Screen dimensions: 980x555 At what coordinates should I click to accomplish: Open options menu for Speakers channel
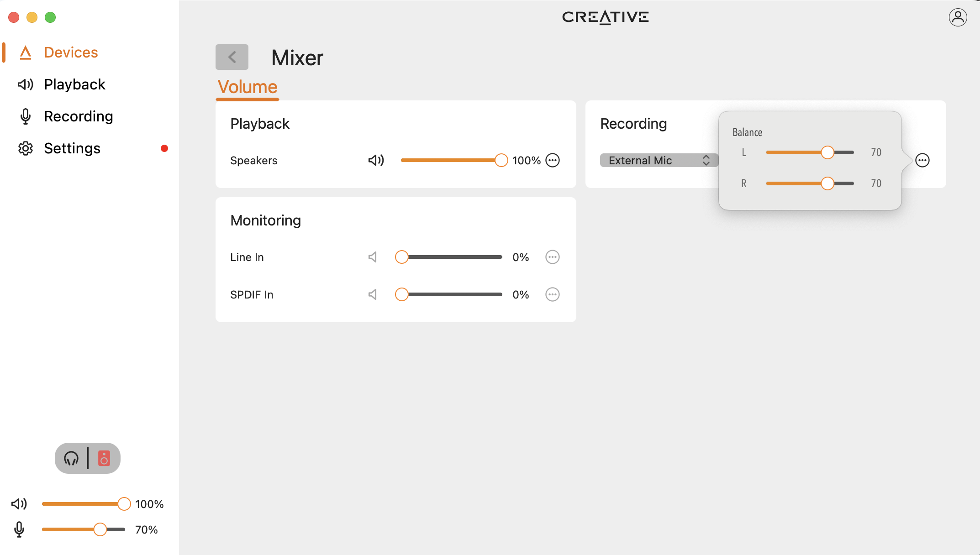click(553, 160)
